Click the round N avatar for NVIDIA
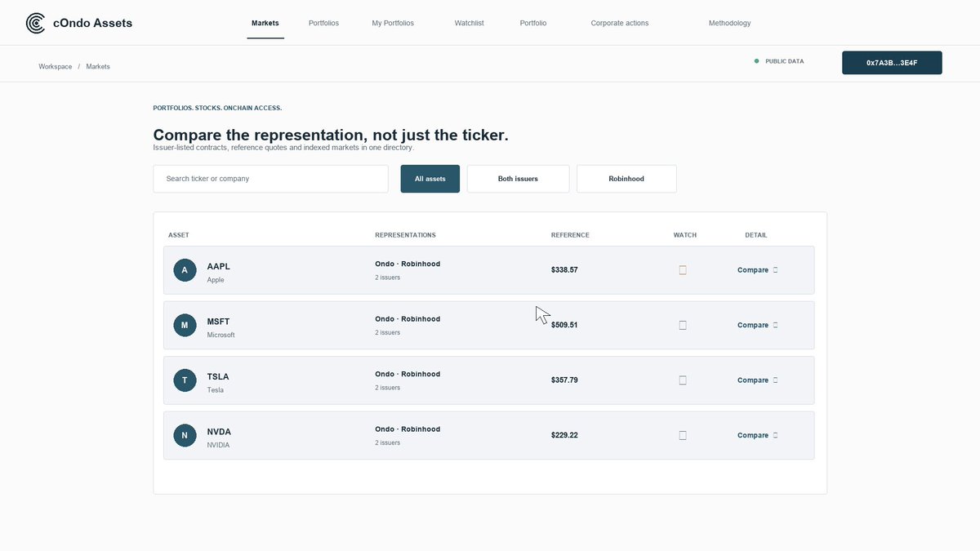 click(x=185, y=435)
